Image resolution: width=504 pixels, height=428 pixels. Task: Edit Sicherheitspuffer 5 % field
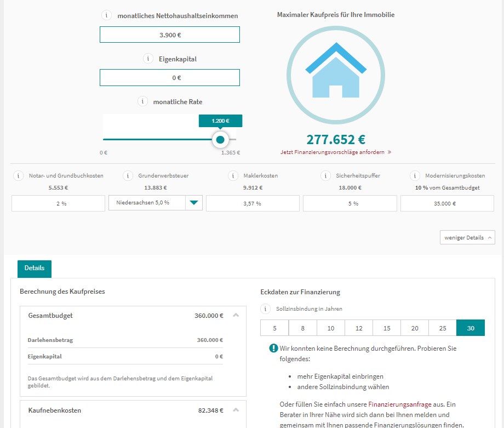350,203
